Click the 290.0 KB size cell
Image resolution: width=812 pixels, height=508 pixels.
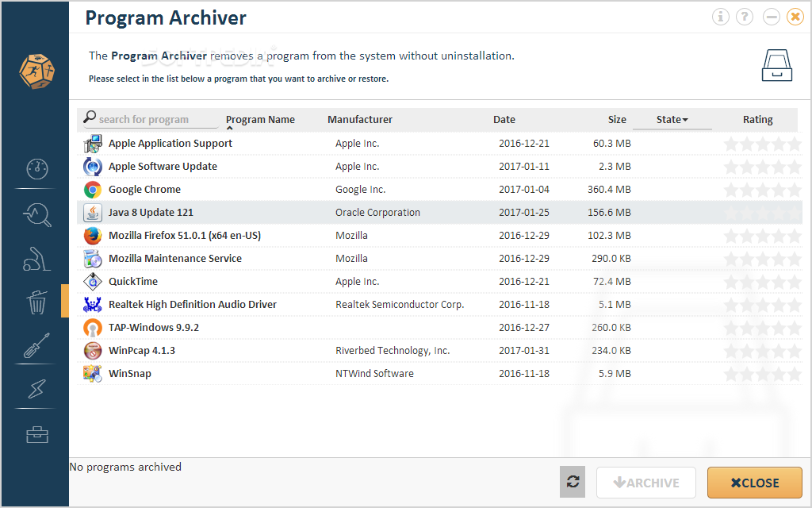[611, 258]
